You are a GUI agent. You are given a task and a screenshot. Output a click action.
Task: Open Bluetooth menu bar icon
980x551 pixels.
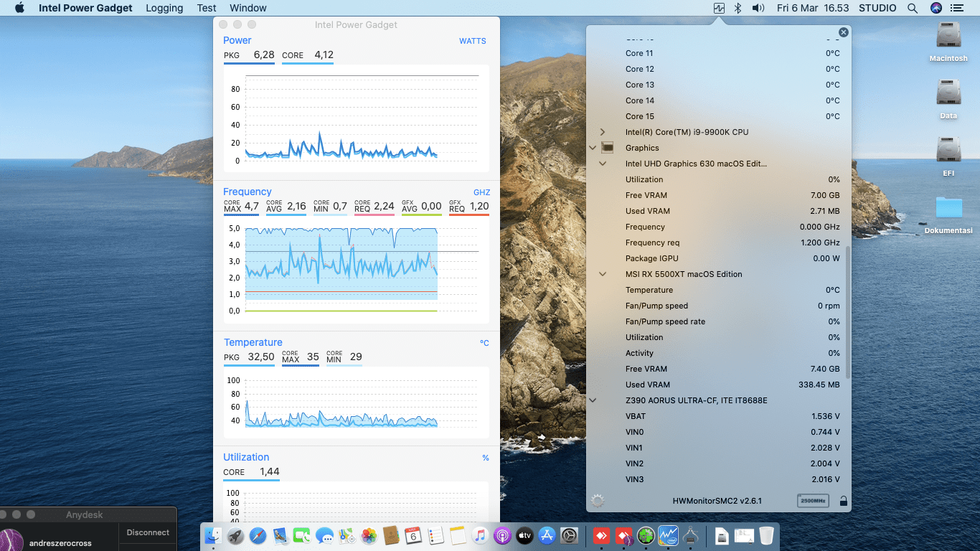pos(738,8)
